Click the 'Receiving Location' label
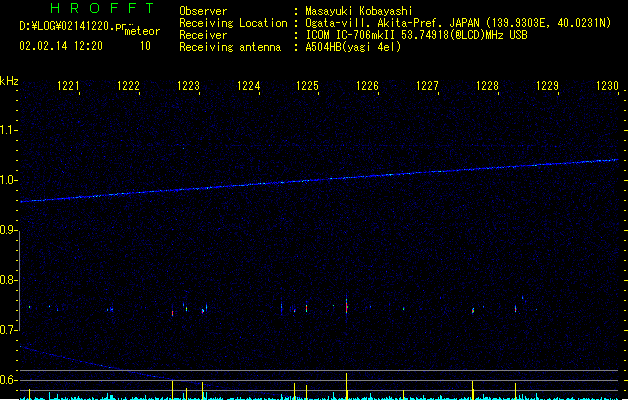This screenshot has height=400, width=629. pyautogui.click(x=233, y=23)
